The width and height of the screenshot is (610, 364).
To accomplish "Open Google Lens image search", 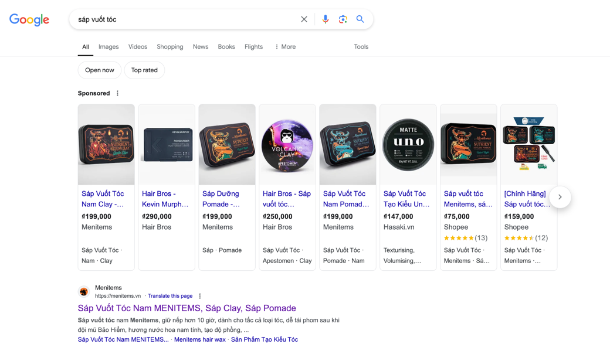I will point(343,19).
